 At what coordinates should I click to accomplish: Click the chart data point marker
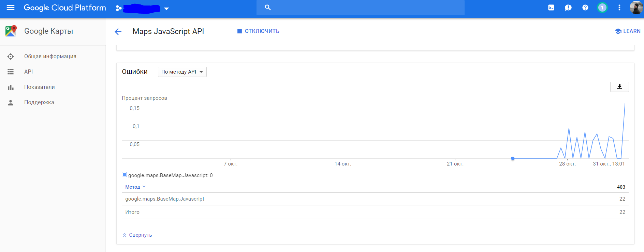(x=513, y=158)
